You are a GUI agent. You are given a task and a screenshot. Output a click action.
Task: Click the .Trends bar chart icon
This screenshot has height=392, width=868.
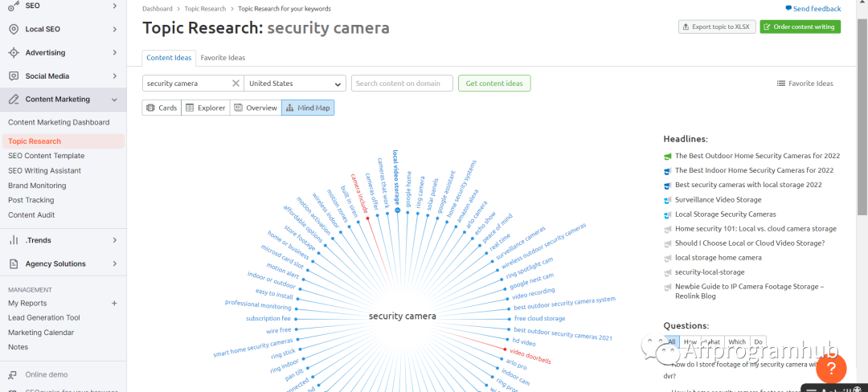coord(14,240)
